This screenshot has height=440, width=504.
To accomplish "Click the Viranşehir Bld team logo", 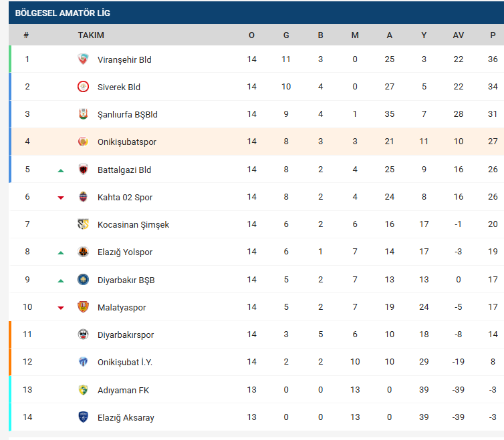I will (x=83, y=59).
